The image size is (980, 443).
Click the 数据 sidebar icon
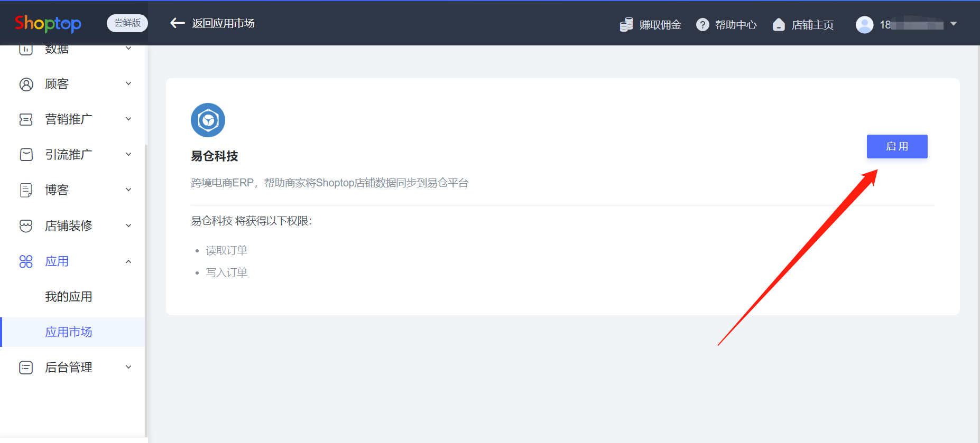26,49
